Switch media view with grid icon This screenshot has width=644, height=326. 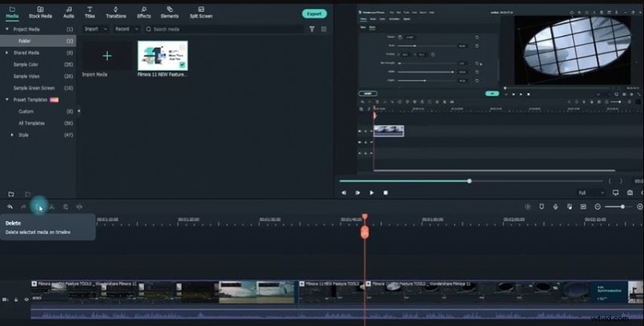[x=324, y=29]
